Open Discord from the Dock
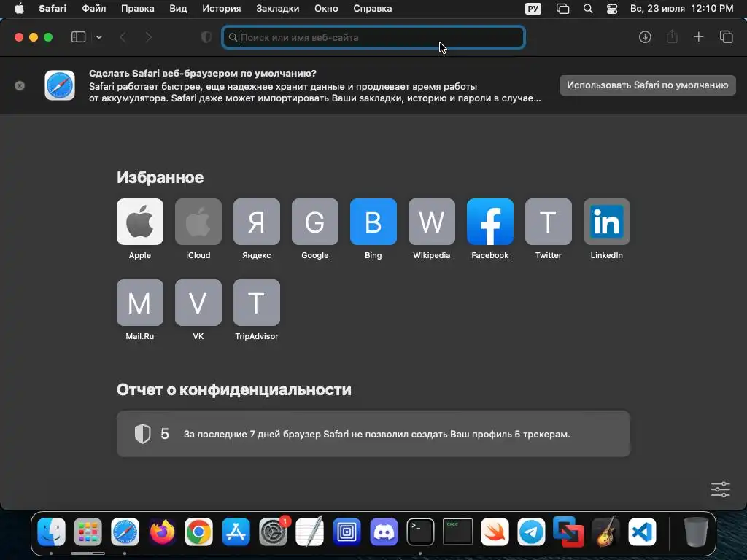Image resolution: width=747 pixels, height=560 pixels. [x=384, y=532]
